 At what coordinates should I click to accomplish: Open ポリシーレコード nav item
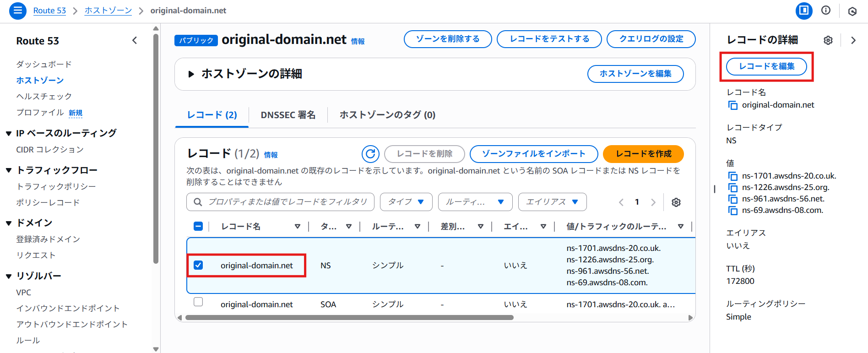click(48, 202)
